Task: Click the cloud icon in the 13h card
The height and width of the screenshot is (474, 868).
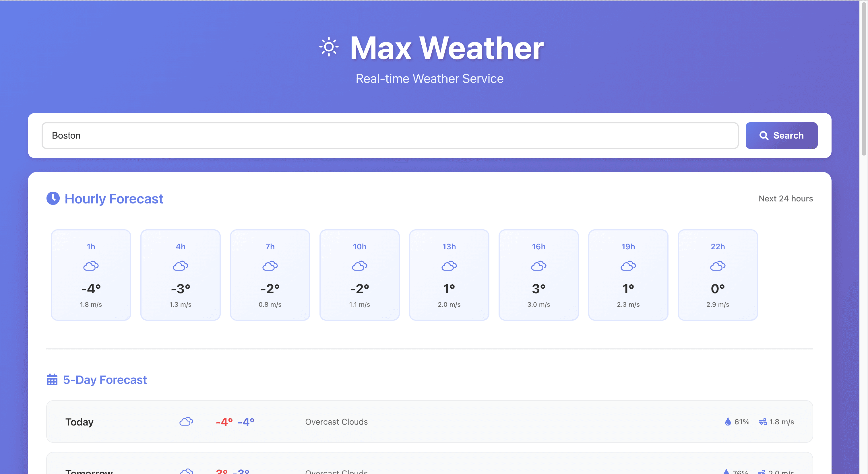Action: [449, 266]
